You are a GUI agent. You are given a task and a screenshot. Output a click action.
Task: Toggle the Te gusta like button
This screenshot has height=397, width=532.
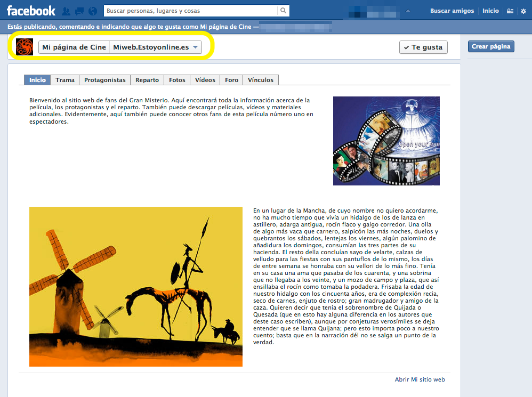tap(423, 47)
